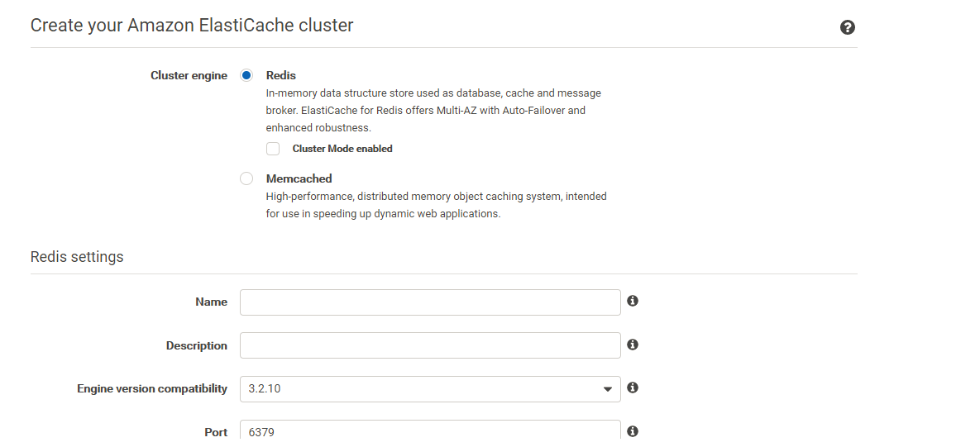Select the Redis cluster engine radio button
980x447 pixels.
(x=246, y=75)
